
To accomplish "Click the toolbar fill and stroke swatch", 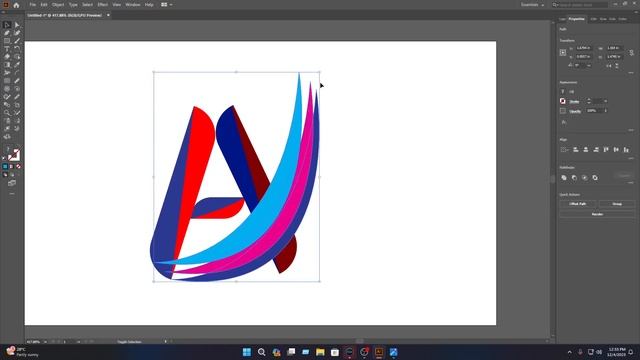I will click(x=13, y=155).
